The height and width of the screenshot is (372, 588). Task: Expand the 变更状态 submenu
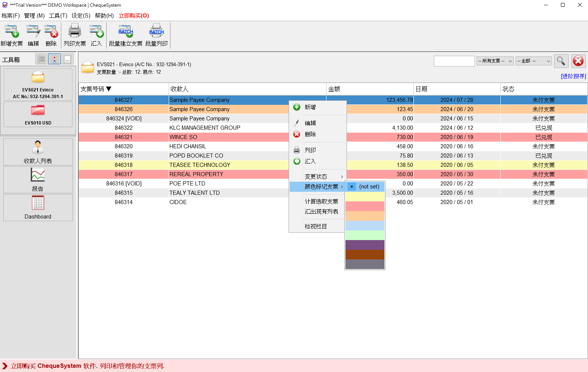[318, 177]
